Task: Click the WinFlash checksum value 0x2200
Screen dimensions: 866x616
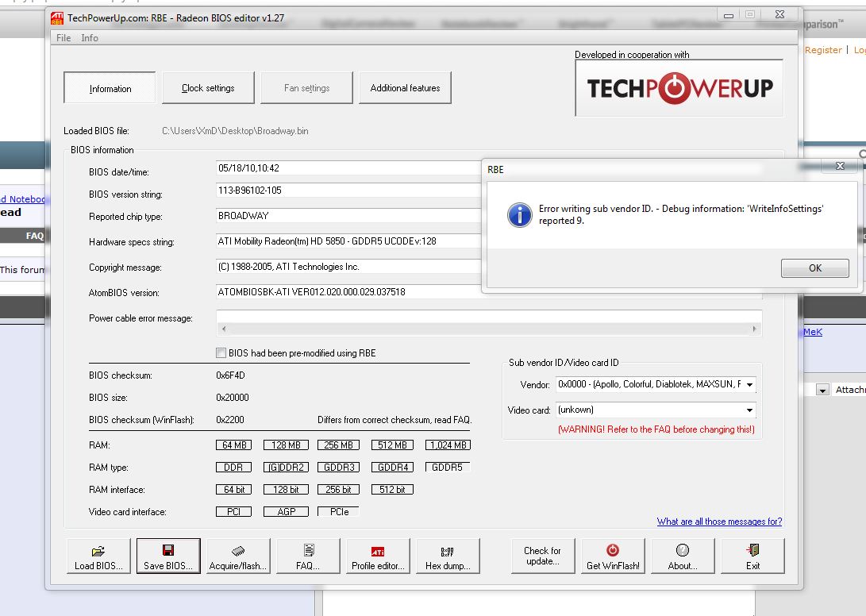Action: (229, 420)
